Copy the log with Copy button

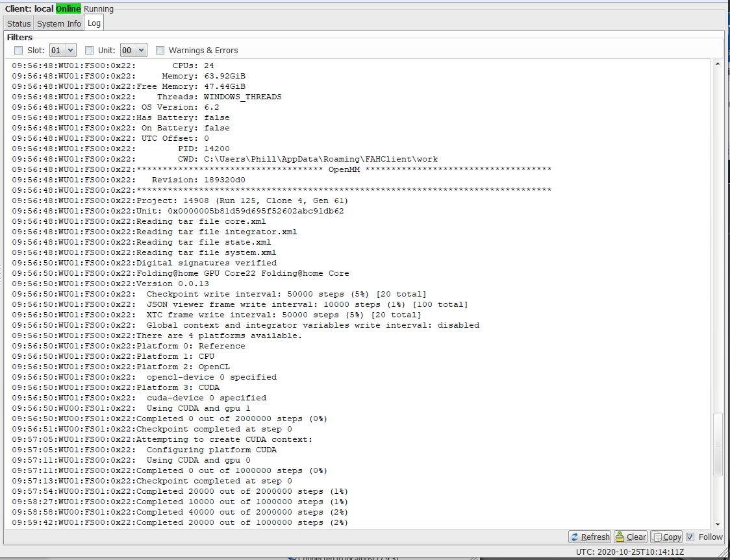coord(666,537)
